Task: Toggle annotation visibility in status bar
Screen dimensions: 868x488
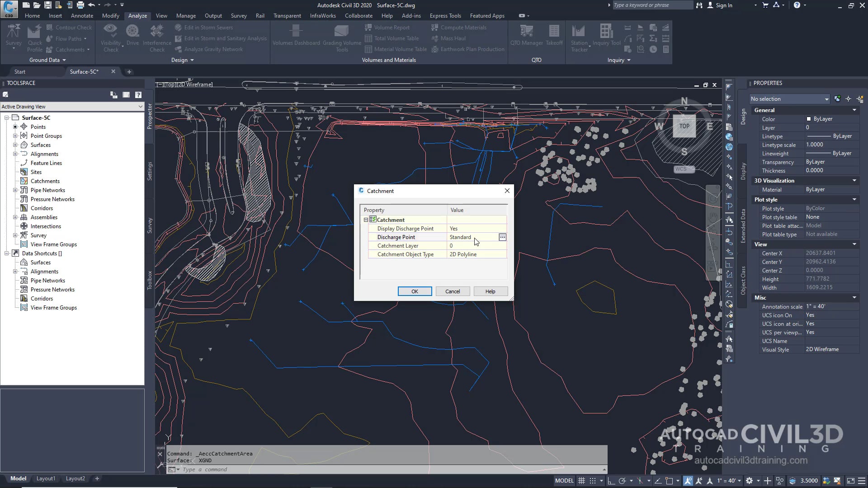Action: tap(688, 481)
